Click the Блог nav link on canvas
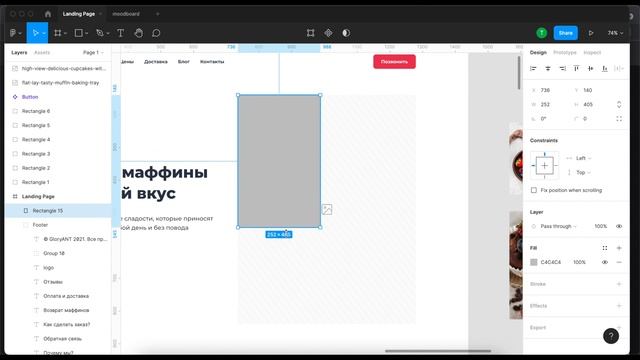Screen dimensions: 640x360 (x=184, y=62)
